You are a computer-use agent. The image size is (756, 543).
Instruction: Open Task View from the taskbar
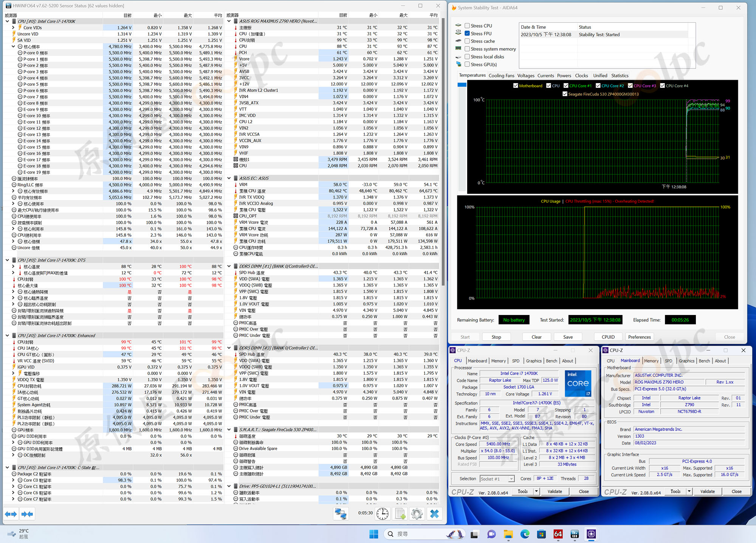click(x=474, y=534)
